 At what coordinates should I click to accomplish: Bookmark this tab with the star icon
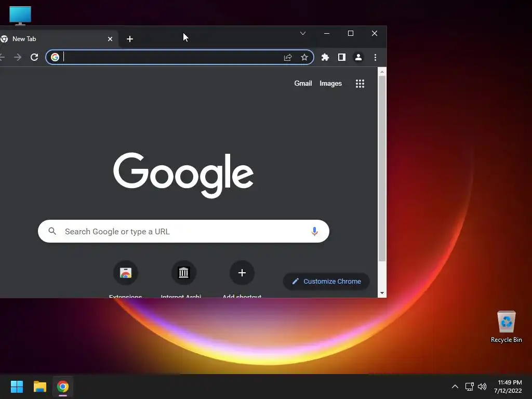304,57
